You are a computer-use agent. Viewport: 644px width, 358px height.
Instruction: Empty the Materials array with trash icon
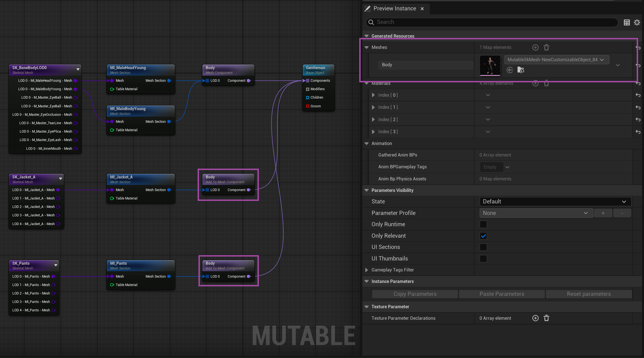[x=546, y=83]
